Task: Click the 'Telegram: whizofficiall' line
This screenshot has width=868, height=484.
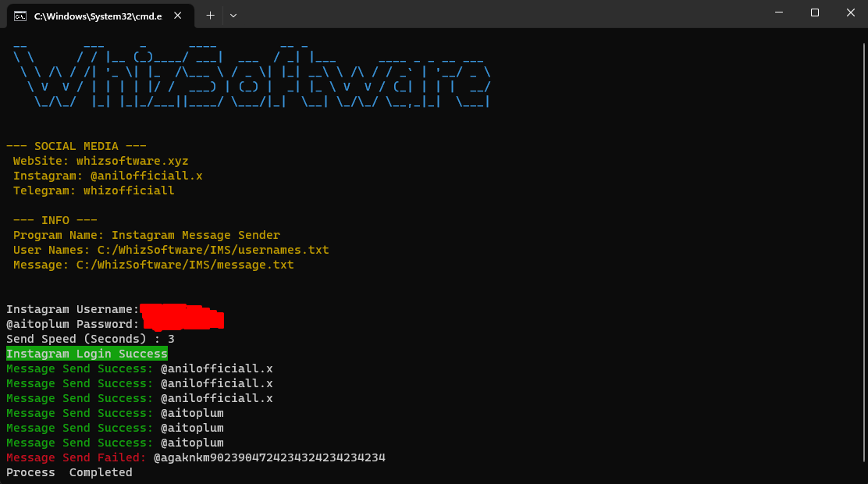Action: click(x=94, y=190)
